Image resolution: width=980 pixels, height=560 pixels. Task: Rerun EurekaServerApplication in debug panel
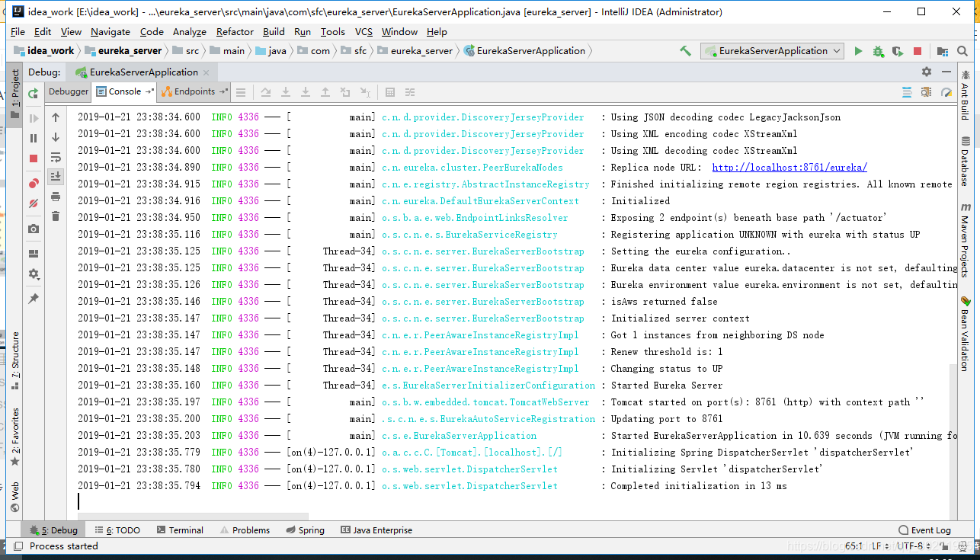34,93
